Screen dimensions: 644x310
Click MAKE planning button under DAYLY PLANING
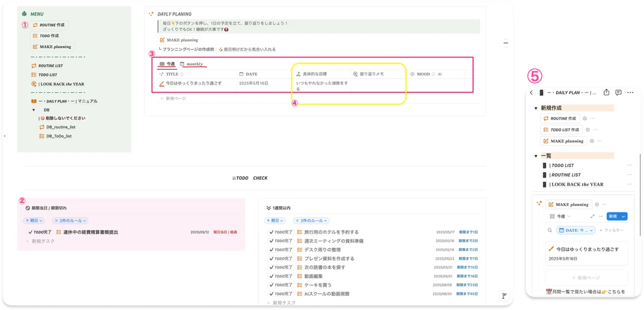[179, 40]
